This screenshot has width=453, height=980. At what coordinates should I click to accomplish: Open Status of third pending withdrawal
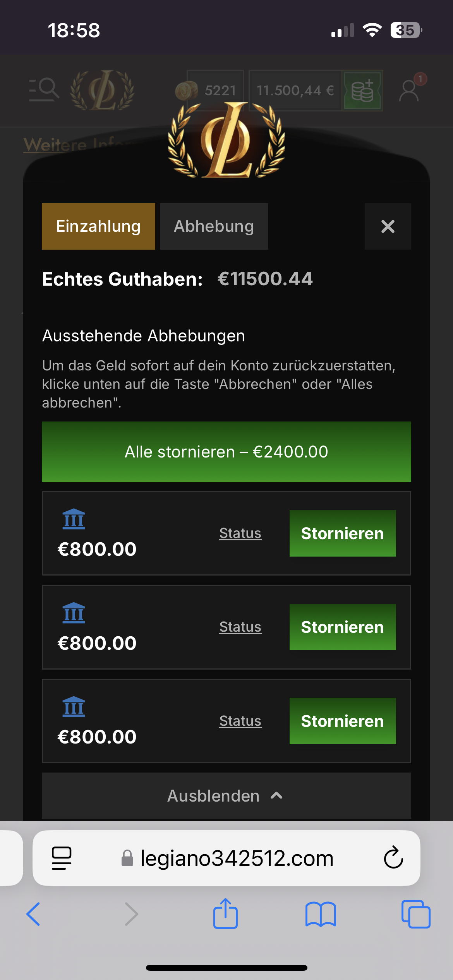click(x=240, y=721)
